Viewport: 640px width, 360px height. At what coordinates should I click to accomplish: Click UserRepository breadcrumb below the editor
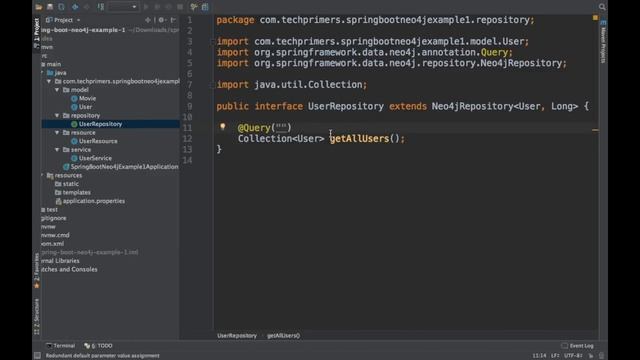coord(237,336)
